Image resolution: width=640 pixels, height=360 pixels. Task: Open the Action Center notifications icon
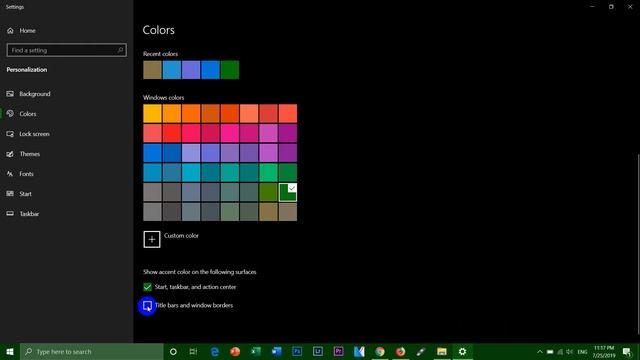pos(627,351)
